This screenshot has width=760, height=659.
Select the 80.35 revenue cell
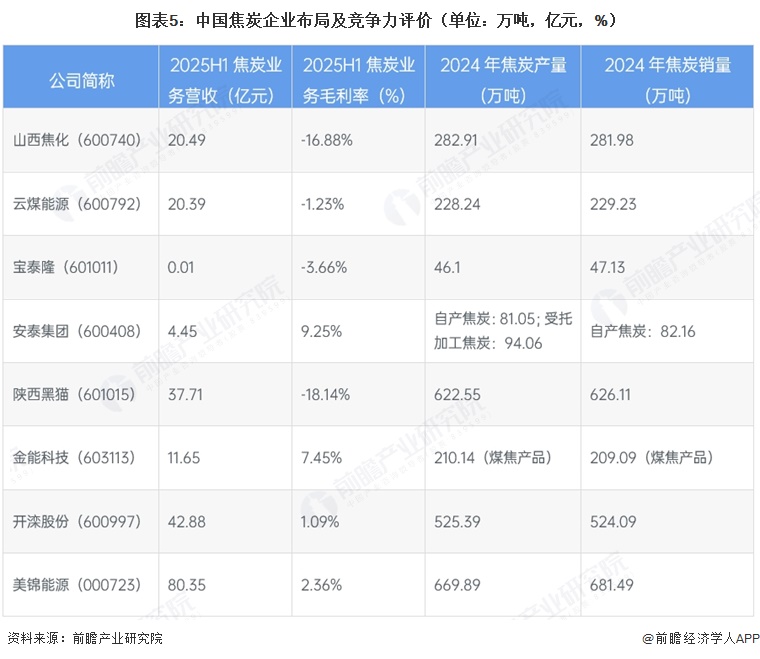tap(187, 585)
